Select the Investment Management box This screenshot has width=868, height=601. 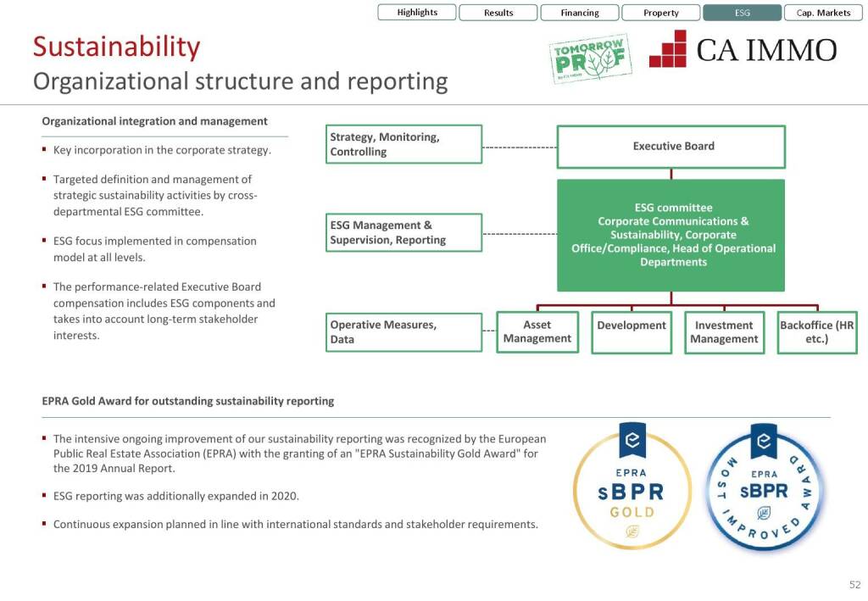click(724, 332)
